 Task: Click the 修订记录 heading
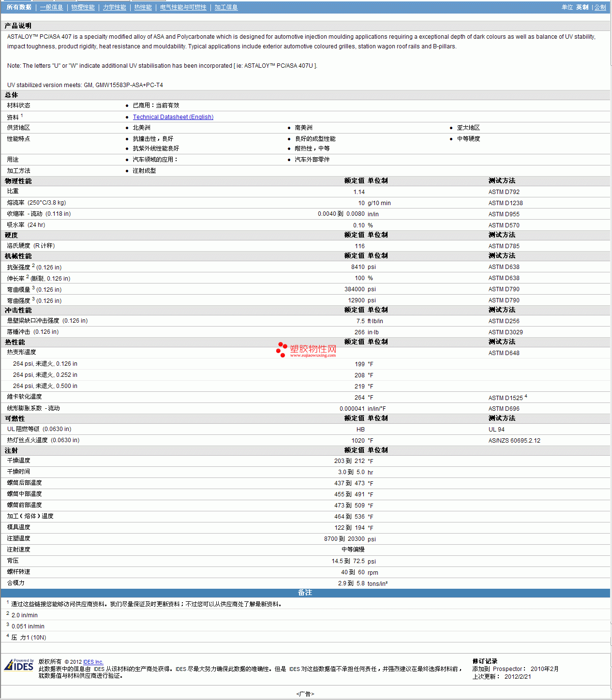485,661
